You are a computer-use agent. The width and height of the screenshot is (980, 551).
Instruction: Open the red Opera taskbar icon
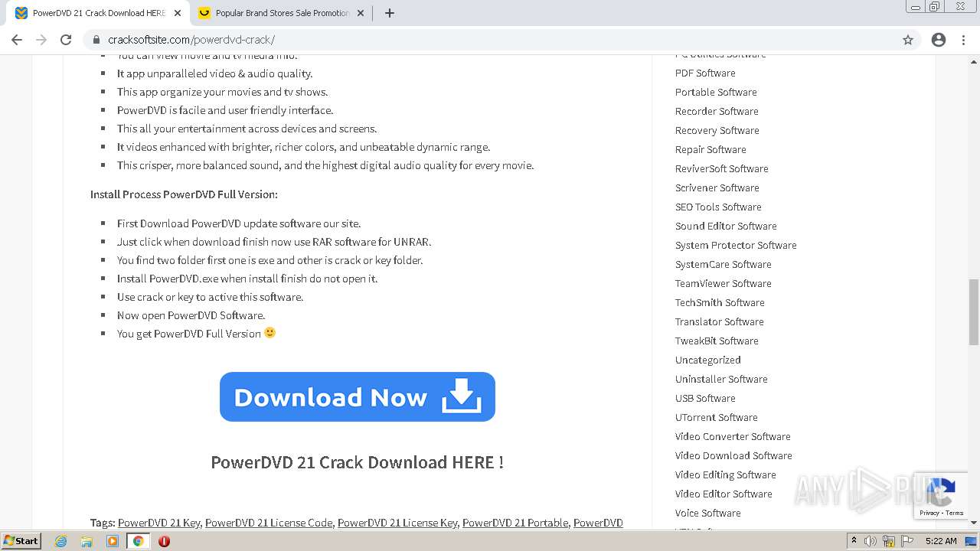(164, 541)
